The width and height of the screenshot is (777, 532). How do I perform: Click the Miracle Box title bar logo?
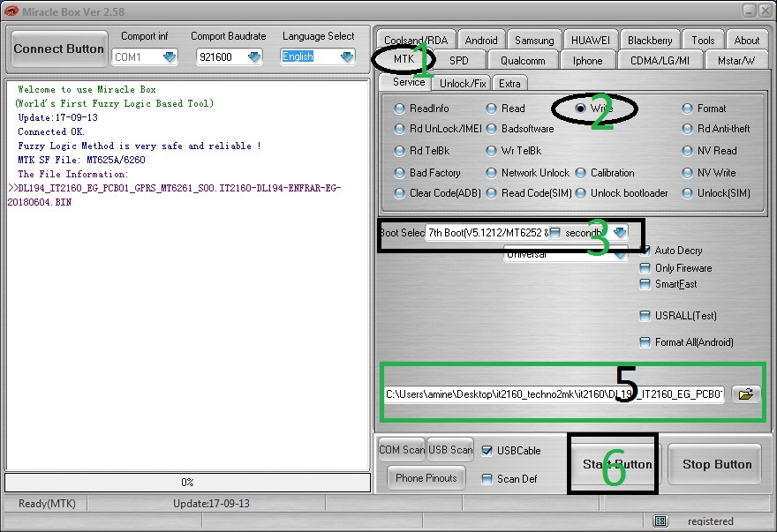tap(11, 10)
